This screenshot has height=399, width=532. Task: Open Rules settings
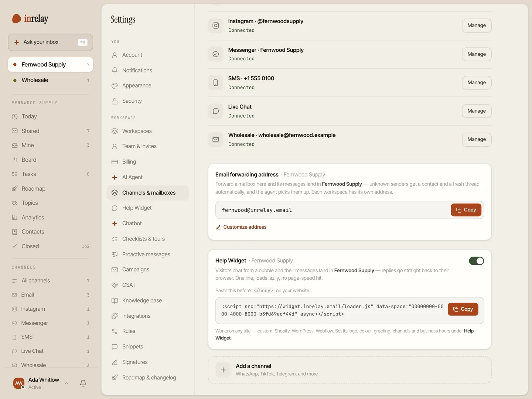148,331
